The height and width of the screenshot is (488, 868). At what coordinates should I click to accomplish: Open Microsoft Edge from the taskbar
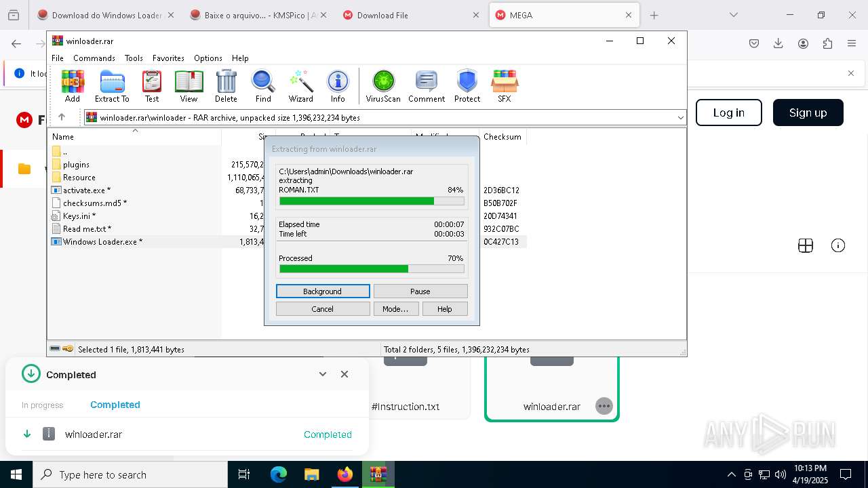tap(279, 474)
